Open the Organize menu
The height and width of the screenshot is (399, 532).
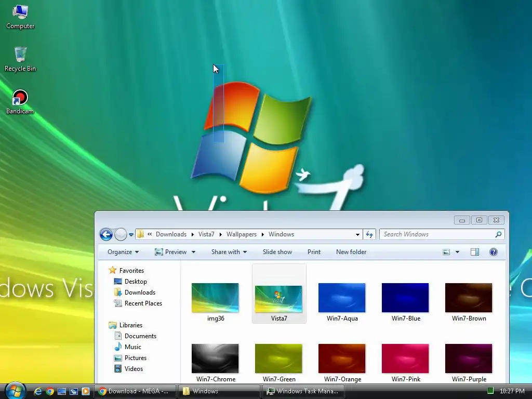click(123, 252)
